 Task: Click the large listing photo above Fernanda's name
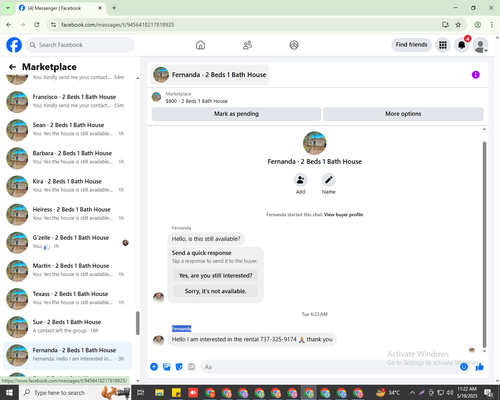point(314,143)
